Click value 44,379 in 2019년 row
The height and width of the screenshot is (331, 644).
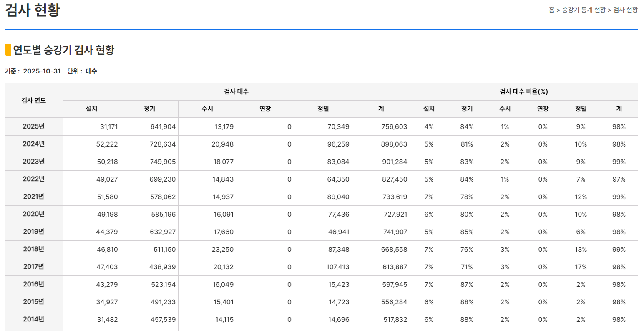107,232
